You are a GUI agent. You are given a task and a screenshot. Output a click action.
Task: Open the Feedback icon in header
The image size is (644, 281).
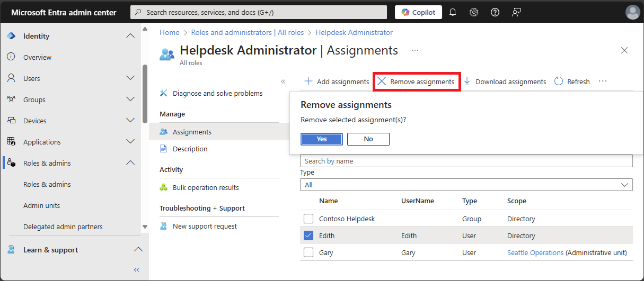pyautogui.click(x=516, y=12)
